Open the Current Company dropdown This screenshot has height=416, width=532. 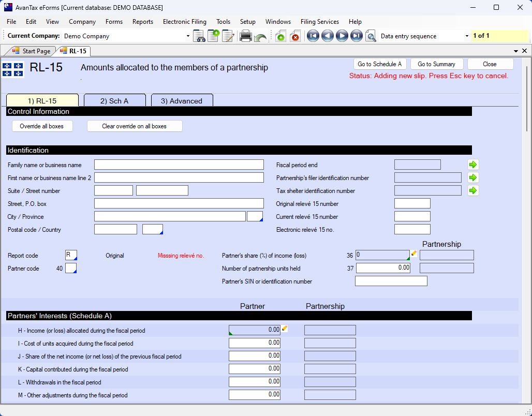click(x=188, y=36)
